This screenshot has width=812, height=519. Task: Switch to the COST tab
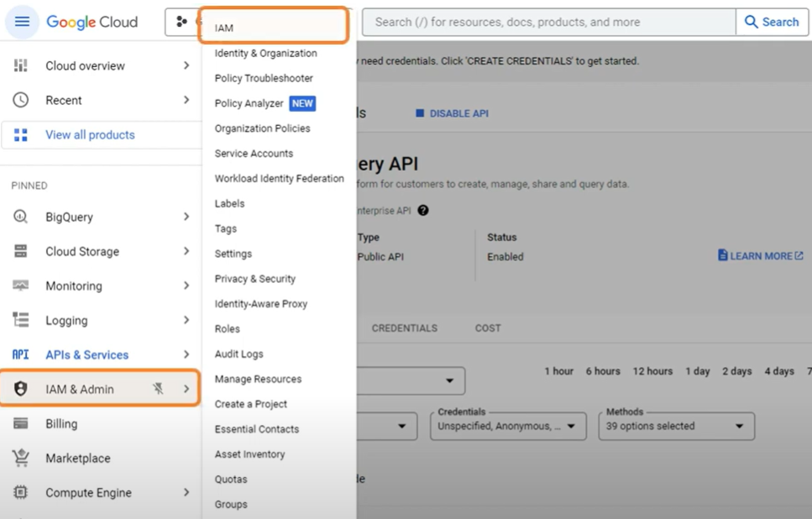point(487,328)
